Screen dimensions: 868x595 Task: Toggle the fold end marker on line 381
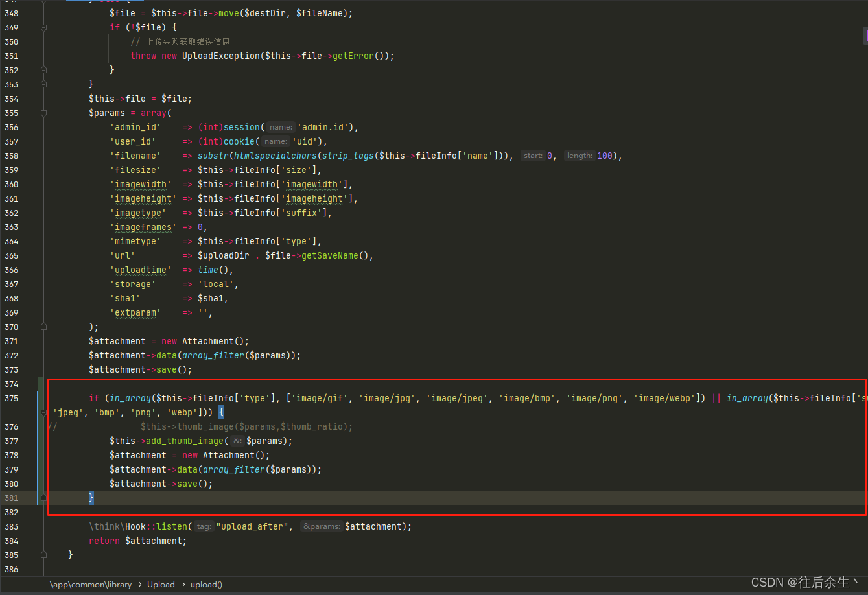[43, 498]
